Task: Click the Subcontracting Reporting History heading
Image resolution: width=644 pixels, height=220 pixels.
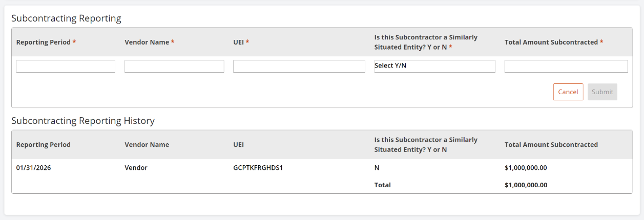Action: pos(83,121)
